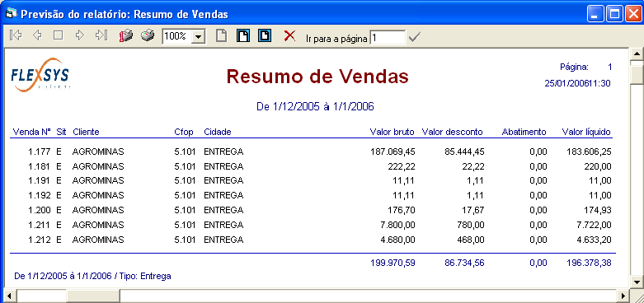Print the report with printer icon
The height and width of the screenshot is (303, 644).
(x=148, y=36)
